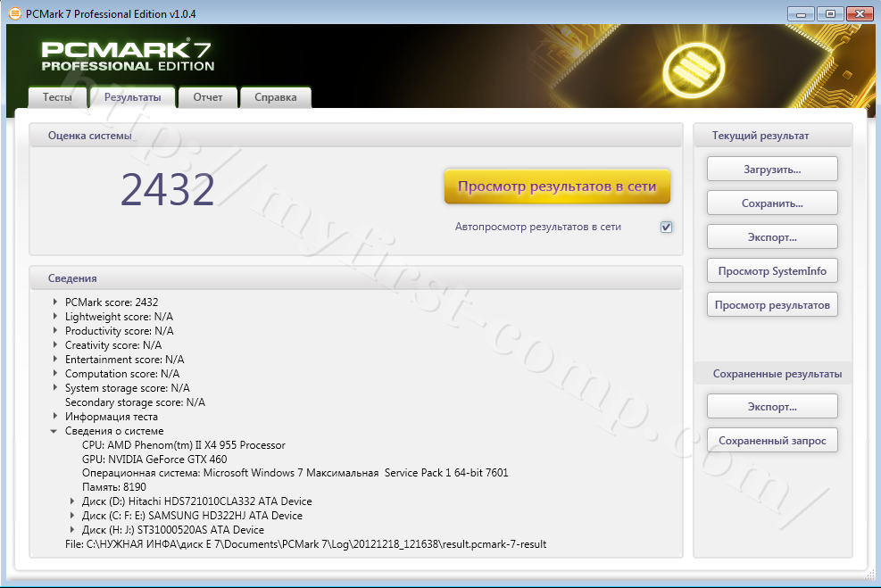Minimize the PCMark 7 window

[801, 13]
